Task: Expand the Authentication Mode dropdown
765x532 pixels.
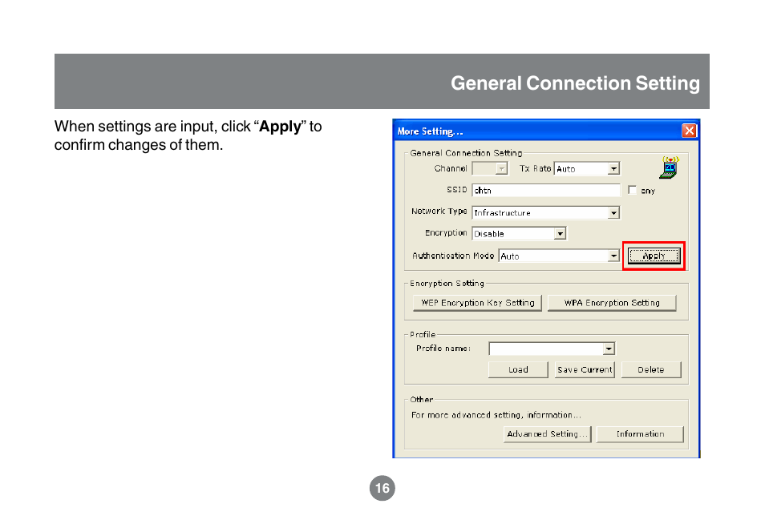Action: click(x=613, y=256)
